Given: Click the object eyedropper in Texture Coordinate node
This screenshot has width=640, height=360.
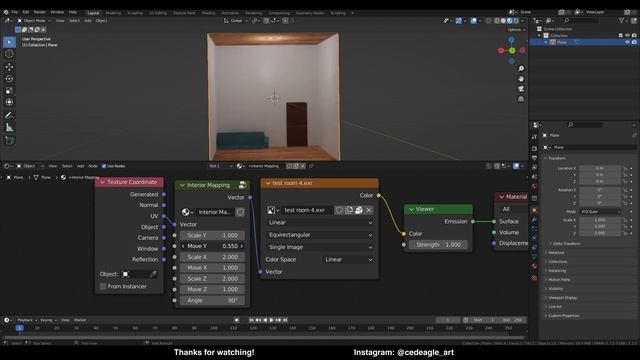Looking at the screenshot, I should (x=153, y=274).
